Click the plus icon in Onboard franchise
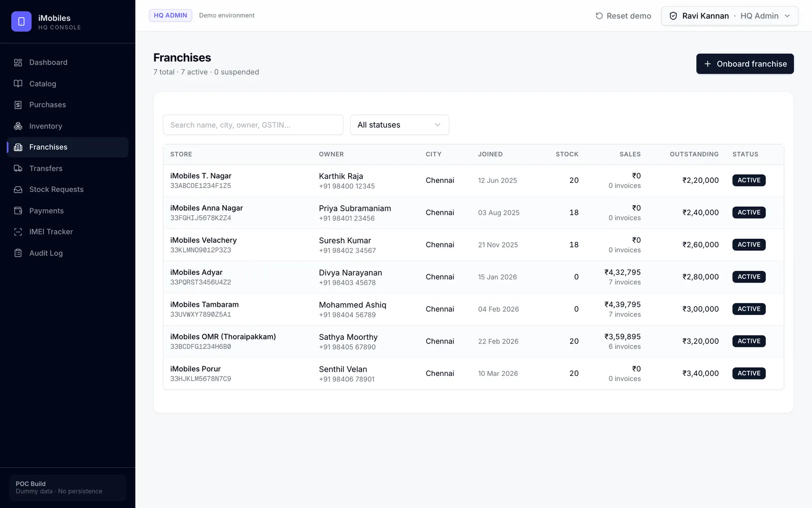Image resolution: width=812 pixels, height=508 pixels. coord(707,64)
